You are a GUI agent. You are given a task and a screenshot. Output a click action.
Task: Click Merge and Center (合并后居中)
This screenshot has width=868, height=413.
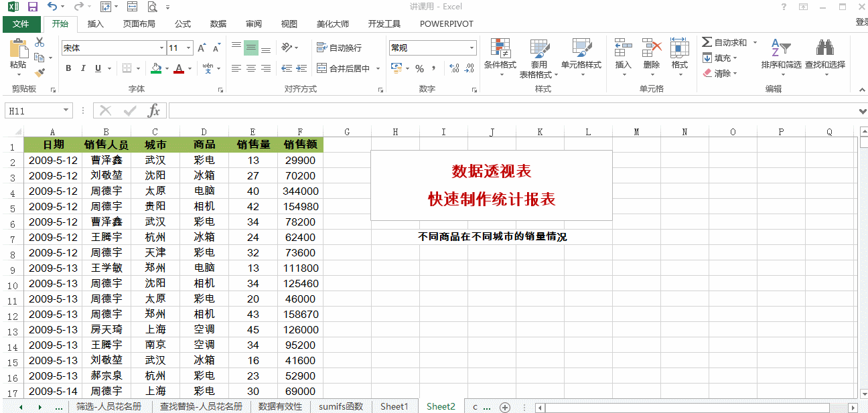pyautogui.click(x=344, y=68)
